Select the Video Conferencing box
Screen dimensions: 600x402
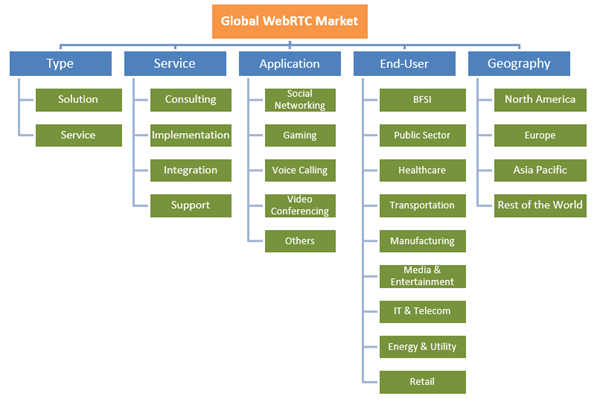point(300,205)
